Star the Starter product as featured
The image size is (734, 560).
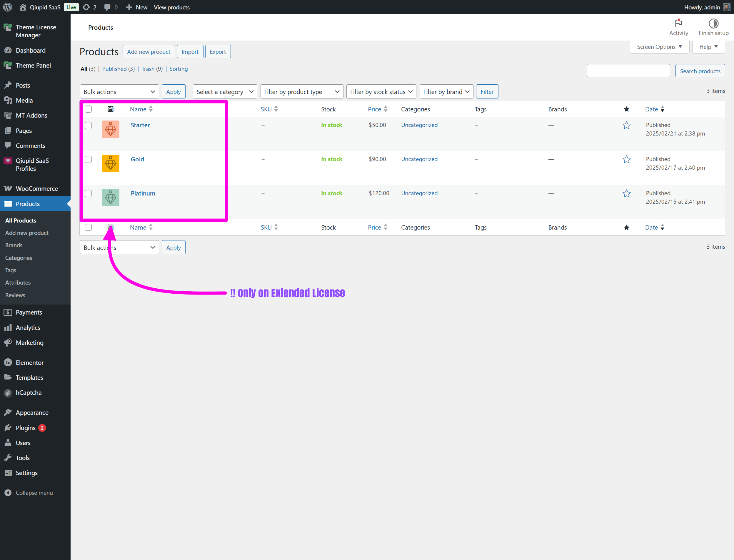coord(626,125)
